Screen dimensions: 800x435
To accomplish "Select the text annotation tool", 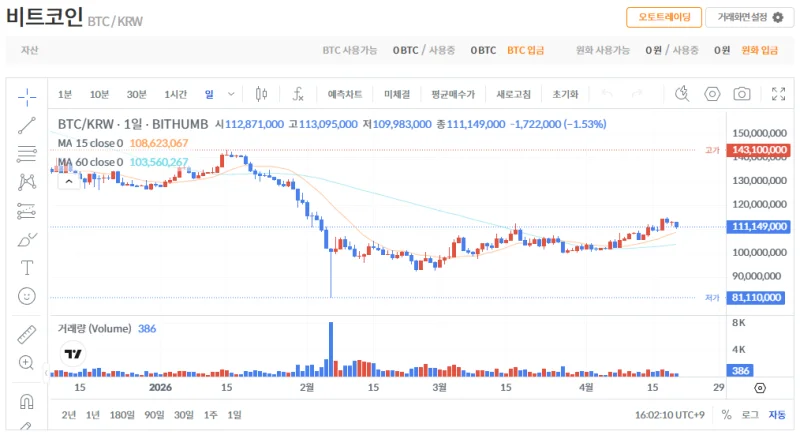I will (27, 268).
